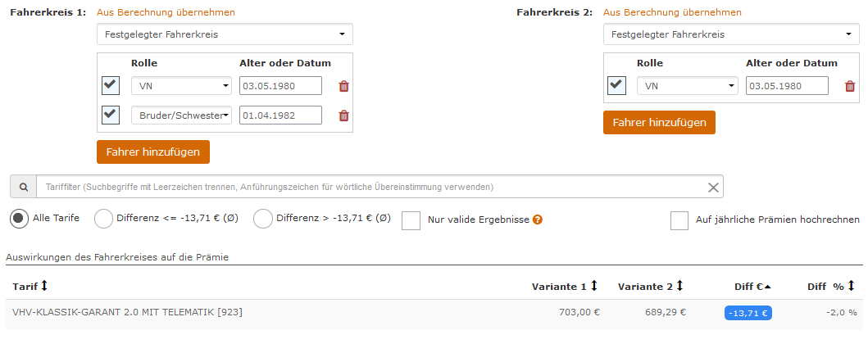
Task: Uncheck the VN driver in Fahrerkreis 1
Action: [x=111, y=86]
